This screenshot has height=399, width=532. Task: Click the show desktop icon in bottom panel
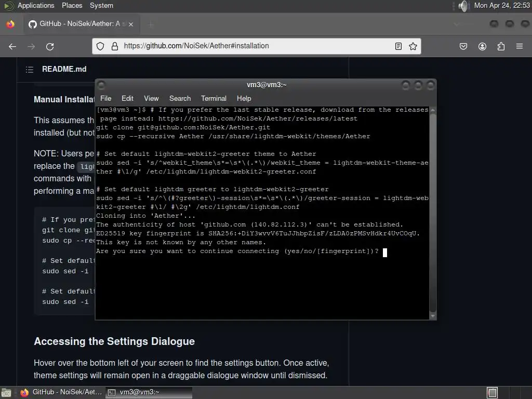6,393
